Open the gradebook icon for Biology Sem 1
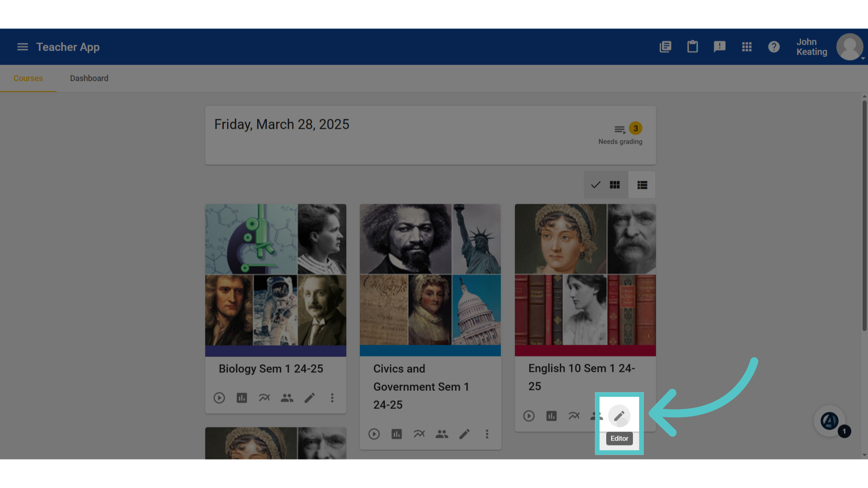The width and height of the screenshot is (868, 488). click(242, 398)
